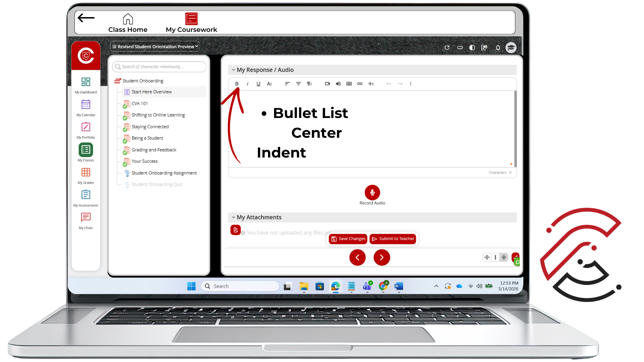Open My Grades in the sidebar
This screenshot has height=362, width=644.
pos(86,176)
